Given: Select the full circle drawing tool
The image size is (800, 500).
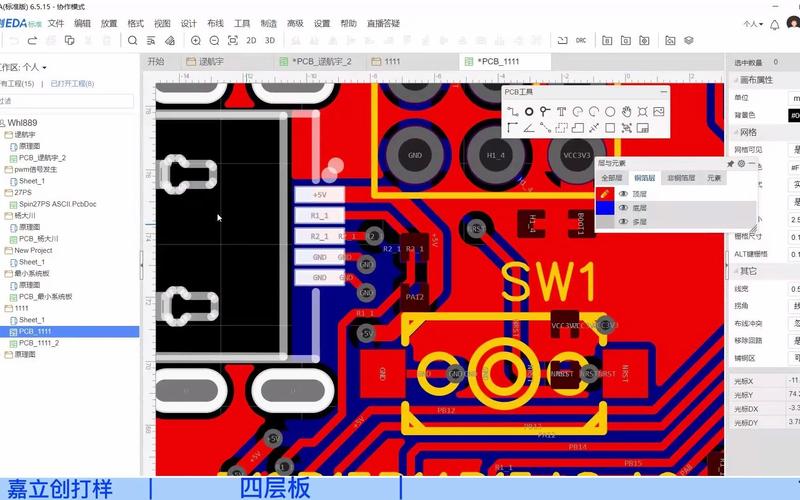Looking at the screenshot, I should pos(610,111).
